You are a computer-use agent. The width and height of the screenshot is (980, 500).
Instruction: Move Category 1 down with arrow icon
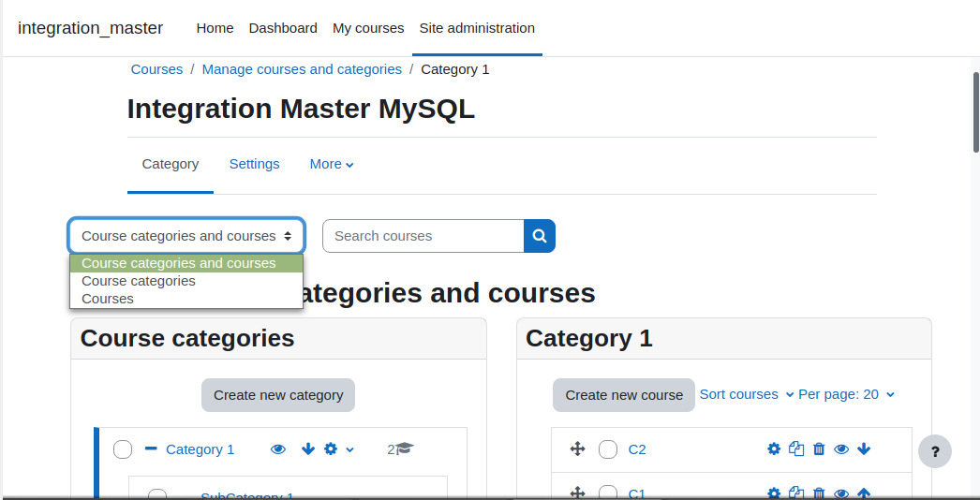pos(307,449)
